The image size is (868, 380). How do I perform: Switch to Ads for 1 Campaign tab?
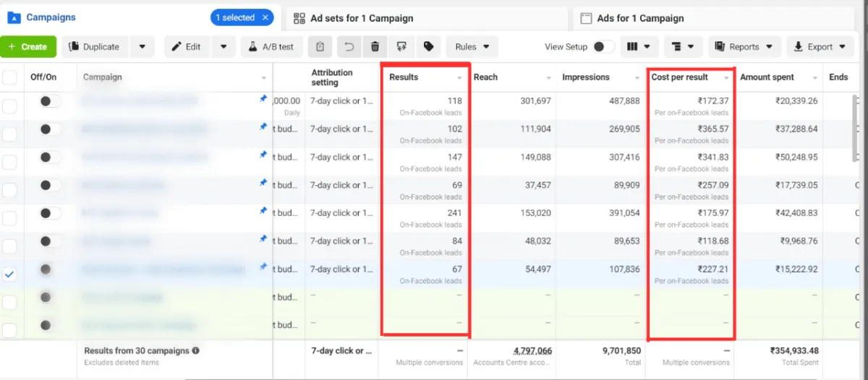(640, 18)
